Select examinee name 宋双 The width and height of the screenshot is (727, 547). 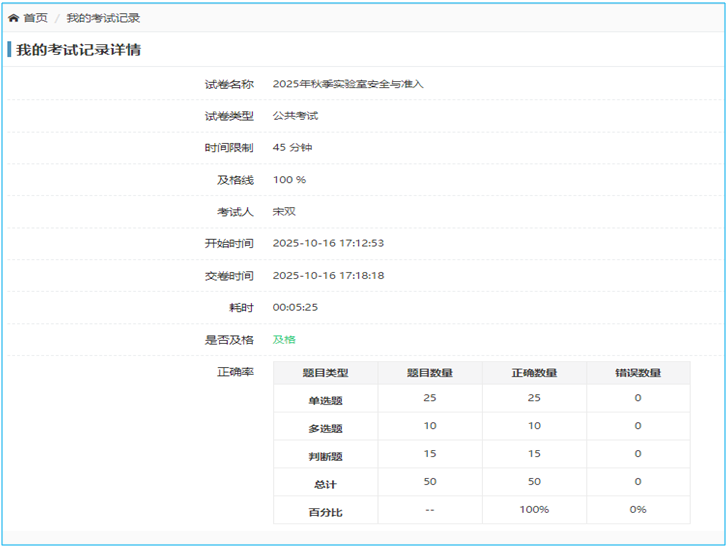[x=284, y=212]
